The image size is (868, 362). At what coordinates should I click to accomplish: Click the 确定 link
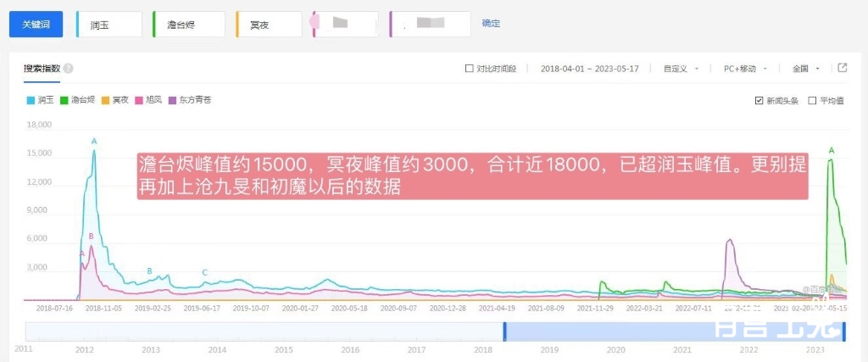[491, 24]
